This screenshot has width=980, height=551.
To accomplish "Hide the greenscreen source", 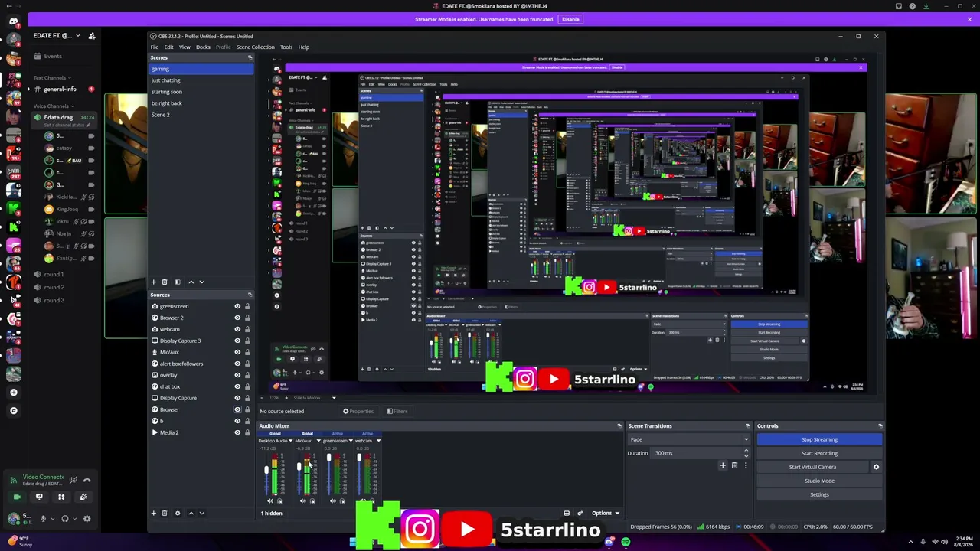I will point(237,306).
